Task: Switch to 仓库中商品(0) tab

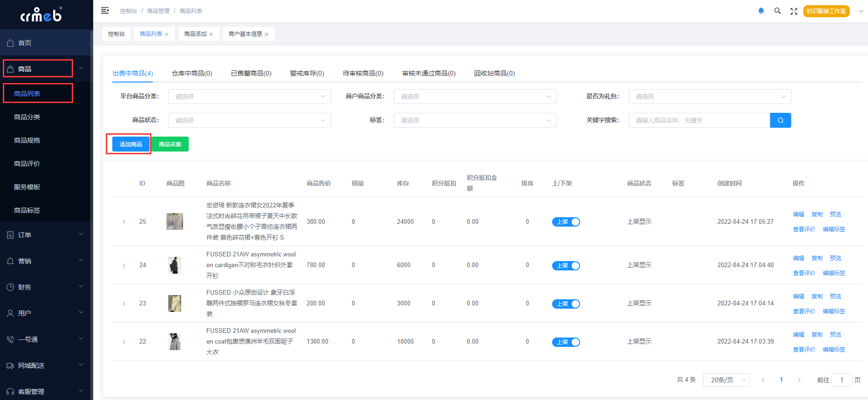Action: click(x=192, y=73)
